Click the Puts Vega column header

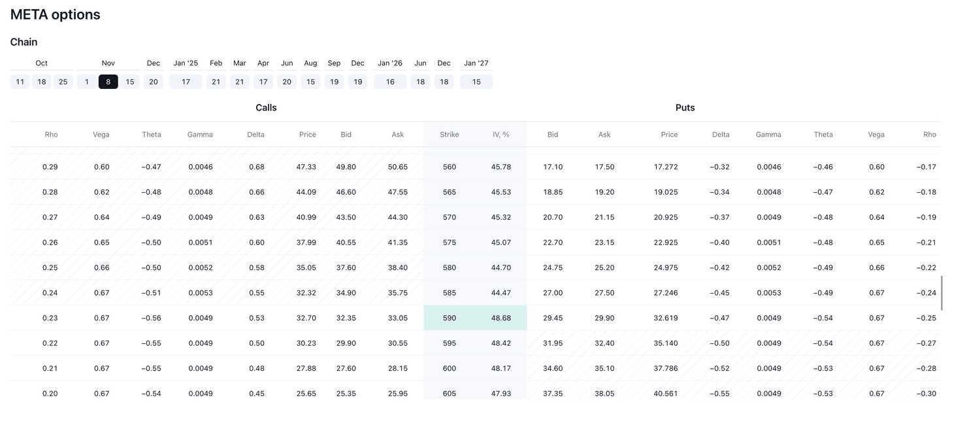(x=876, y=135)
